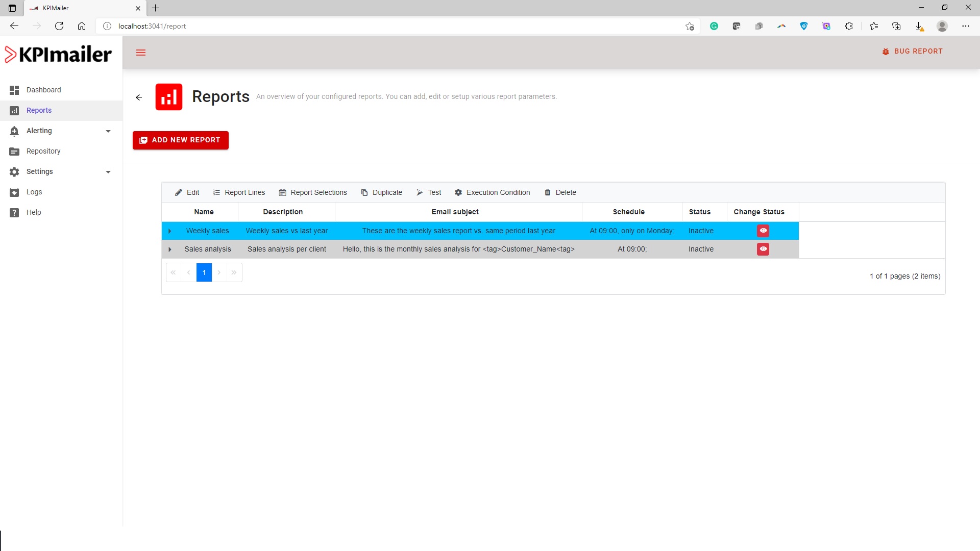Toggle status of Sales analysis report
The height and width of the screenshot is (551, 980).
[x=763, y=249]
